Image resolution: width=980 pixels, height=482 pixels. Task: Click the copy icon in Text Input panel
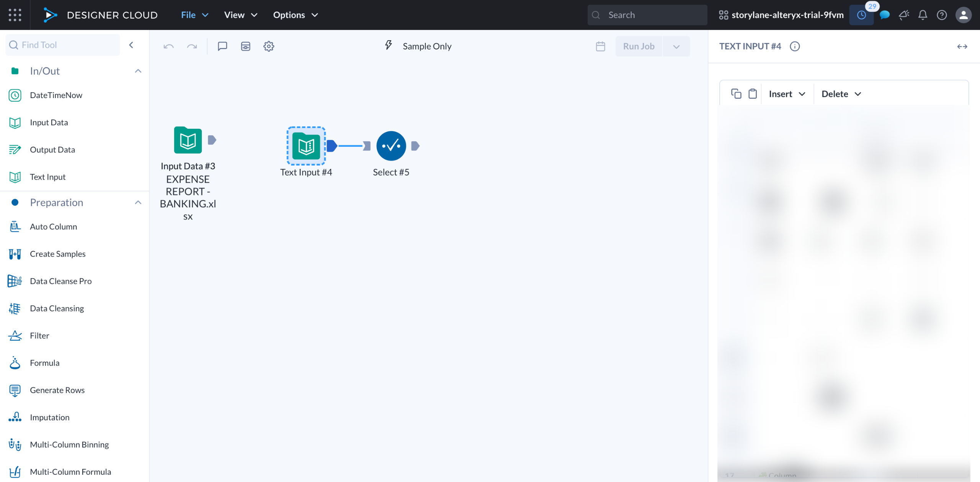tap(736, 94)
